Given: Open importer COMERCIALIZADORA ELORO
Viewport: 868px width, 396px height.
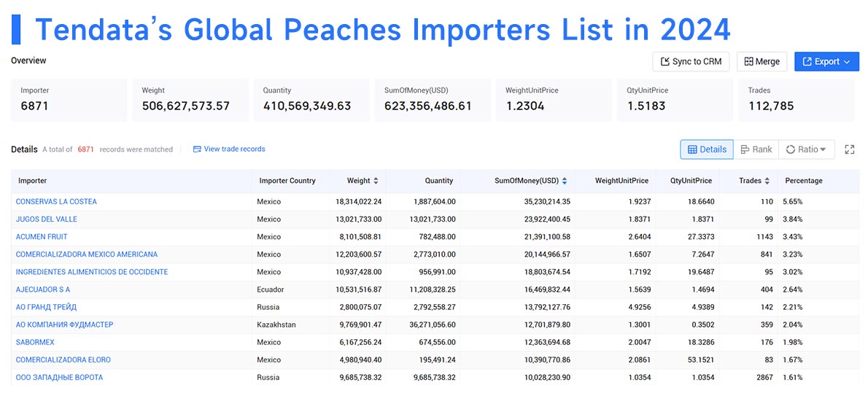Looking at the screenshot, I should [63, 360].
